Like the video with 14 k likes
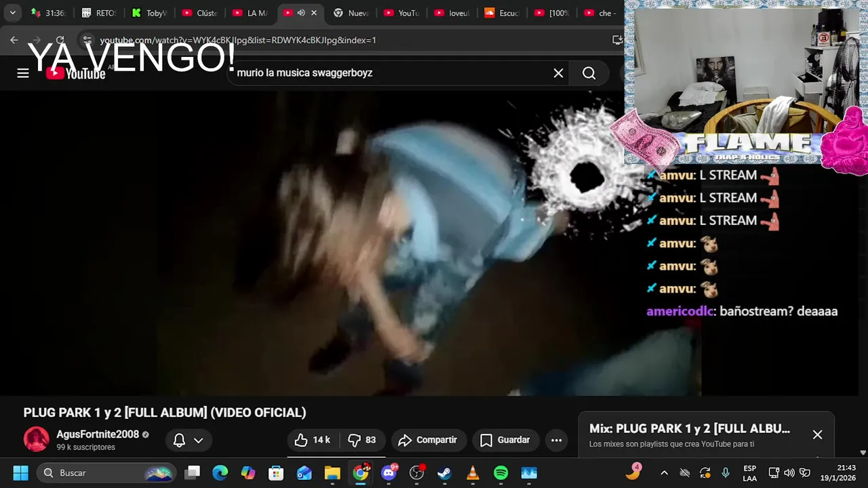The image size is (868, 488). click(x=312, y=440)
